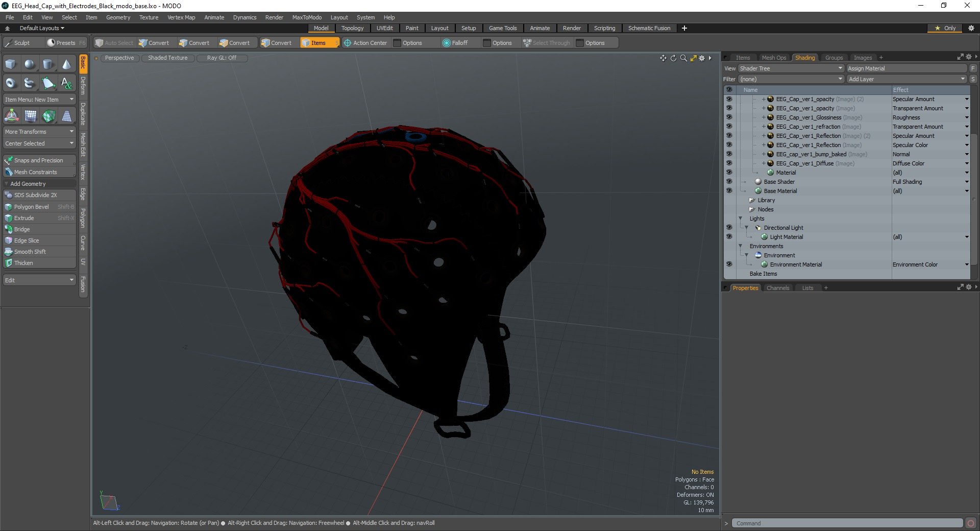Image resolution: width=980 pixels, height=531 pixels.
Task: Click the Assign Material button
Action: [906, 68]
